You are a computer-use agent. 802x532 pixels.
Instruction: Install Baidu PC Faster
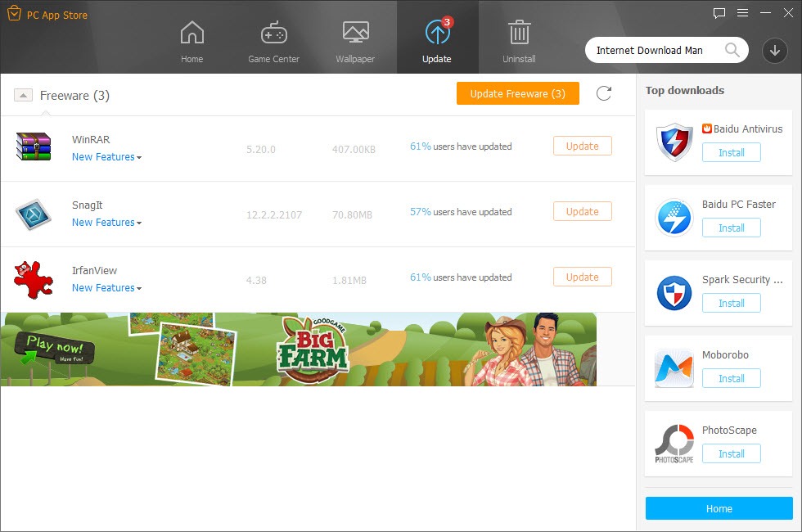[x=732, y=228]
